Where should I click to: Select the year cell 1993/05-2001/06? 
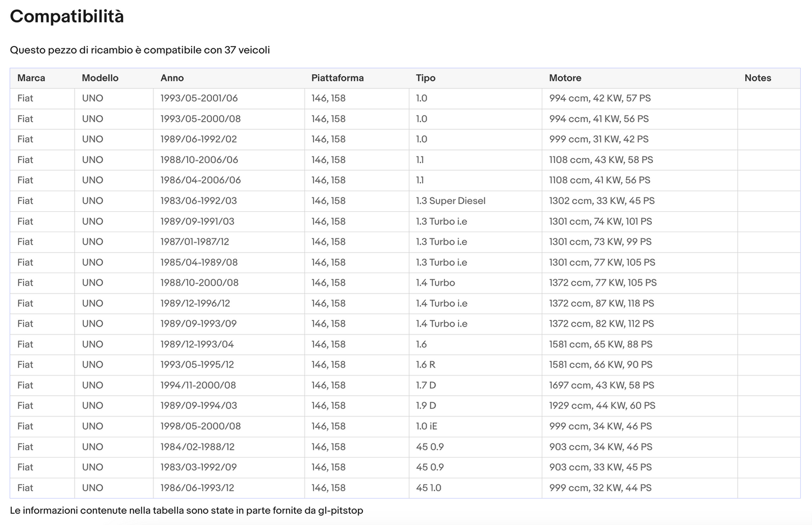pyautogui.click(x=199, y=98)
